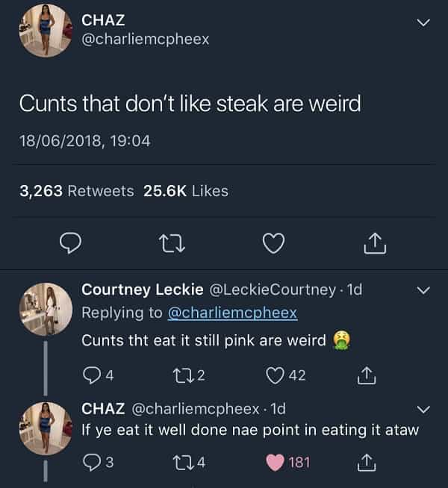Unlike CHAZ's reply with 181 likes
Viewport: 448px width, 488px height.
point(276,463)
